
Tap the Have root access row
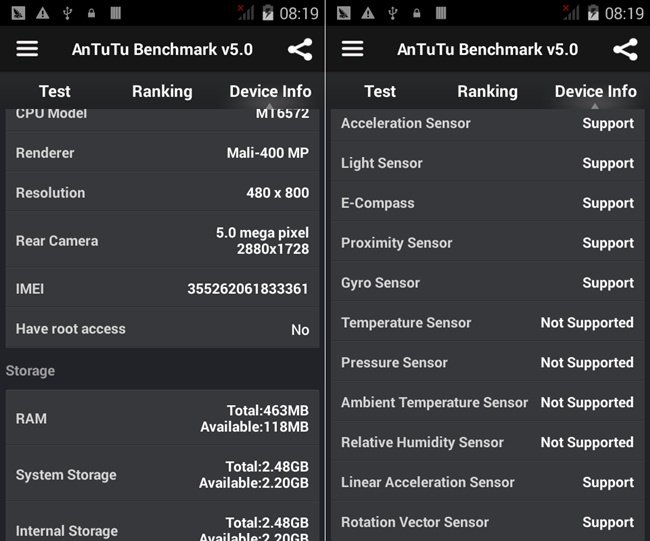tap(162, 329)
